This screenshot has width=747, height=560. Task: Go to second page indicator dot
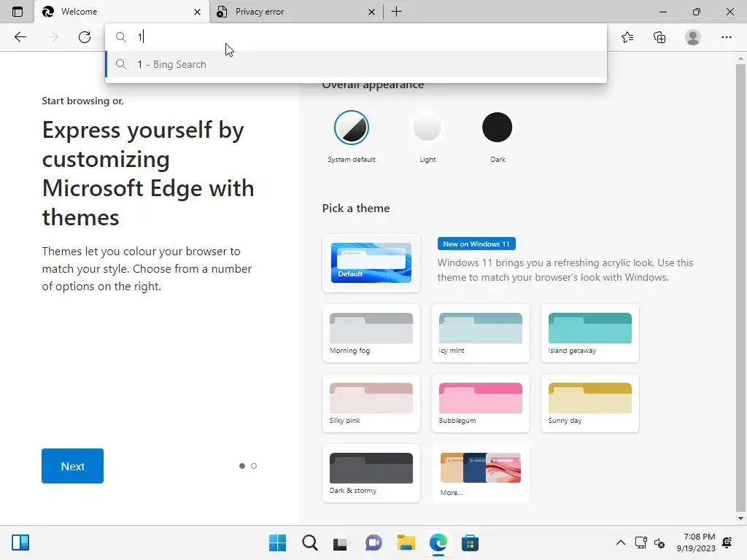(254, 466)
